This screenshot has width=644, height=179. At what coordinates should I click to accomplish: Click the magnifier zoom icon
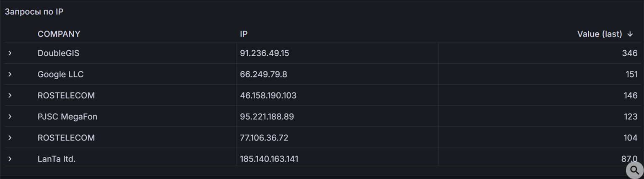635,170
